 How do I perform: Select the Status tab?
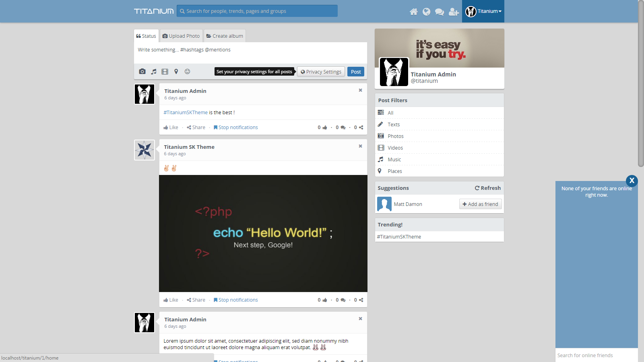point(146,36)
